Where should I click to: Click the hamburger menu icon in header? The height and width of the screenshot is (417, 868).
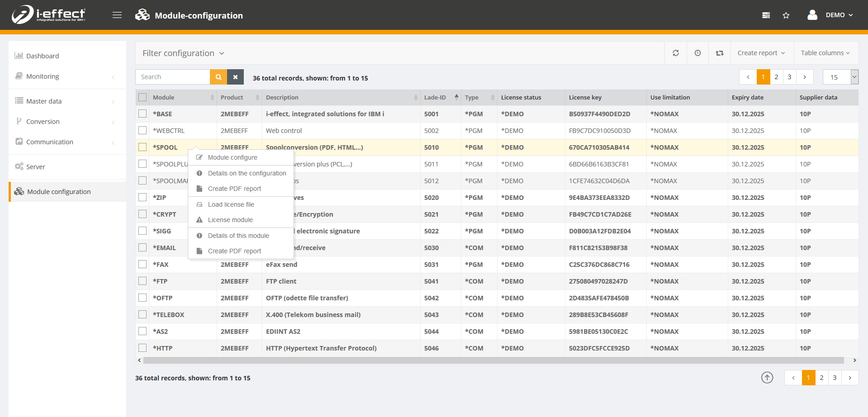[x=117, y=15]
